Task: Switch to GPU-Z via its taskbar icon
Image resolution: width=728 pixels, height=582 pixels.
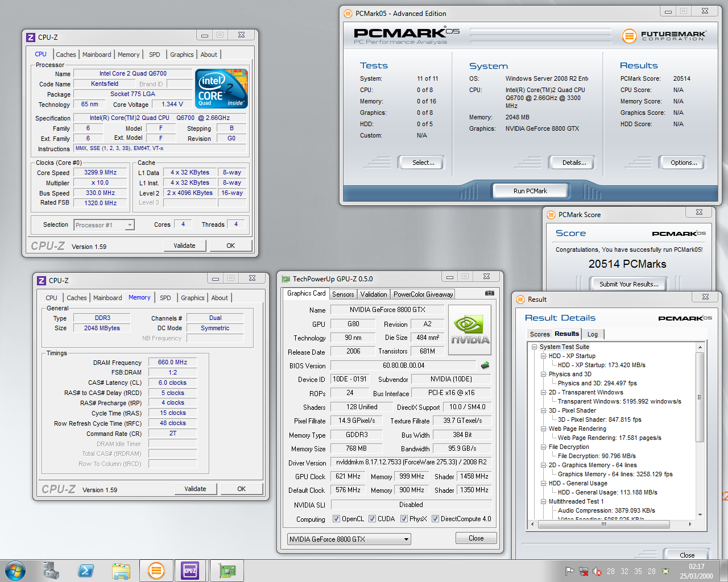Action: (227, 571)
